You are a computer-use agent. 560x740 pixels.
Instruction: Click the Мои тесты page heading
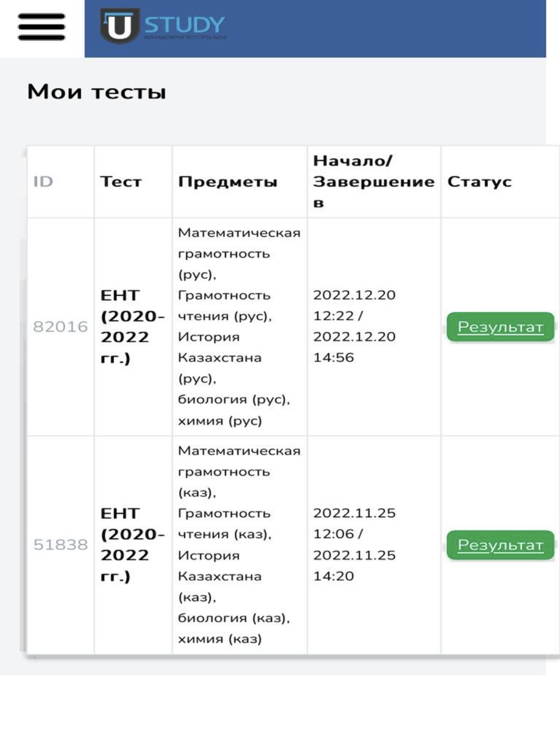click(97, 91)
